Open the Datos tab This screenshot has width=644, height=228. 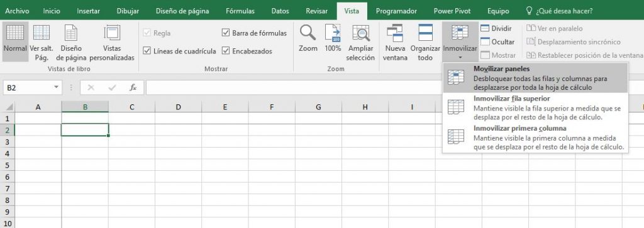pos(280,11)
